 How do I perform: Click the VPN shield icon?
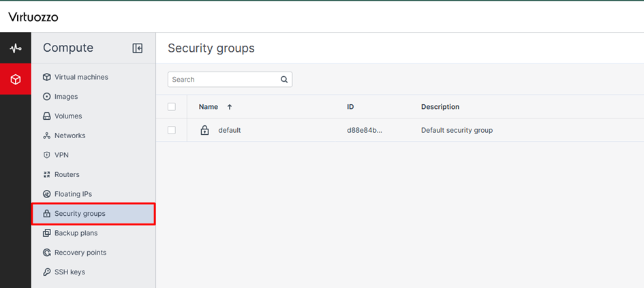click(47, 155)
